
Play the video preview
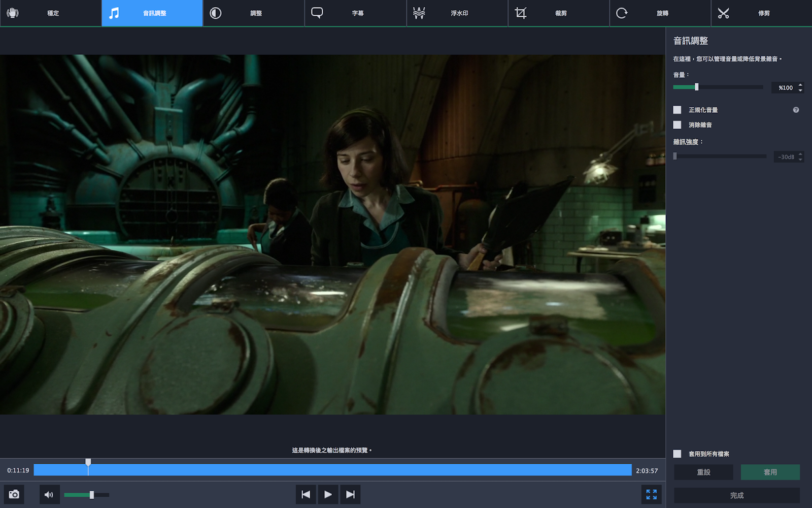[328, 494]
